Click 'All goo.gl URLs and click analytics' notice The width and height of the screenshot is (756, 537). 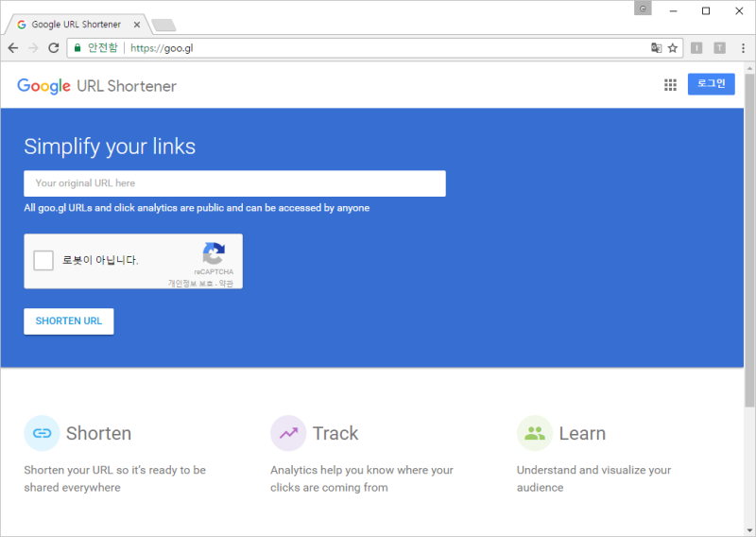pyautogui.click(x=197, y=208)
